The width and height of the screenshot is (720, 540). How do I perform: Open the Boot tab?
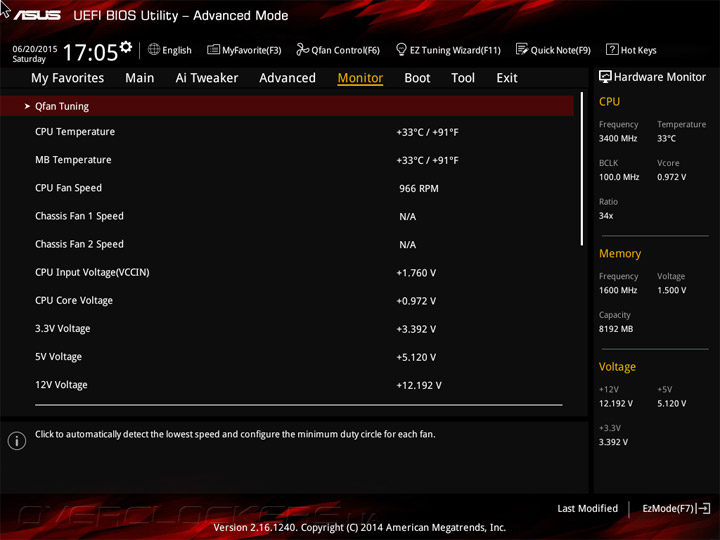pyautogui.click(x=417, y=78)
